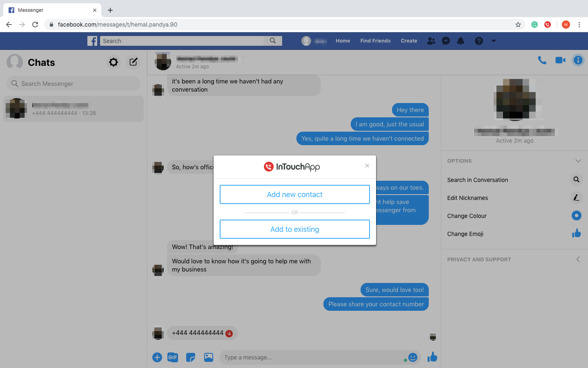
Task: Close the InTouchApp popup
Action: [367, 166]
